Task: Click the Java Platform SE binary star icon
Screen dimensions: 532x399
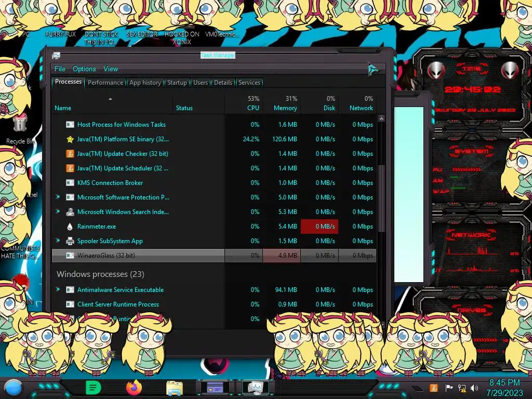Action: coord(70,139)
